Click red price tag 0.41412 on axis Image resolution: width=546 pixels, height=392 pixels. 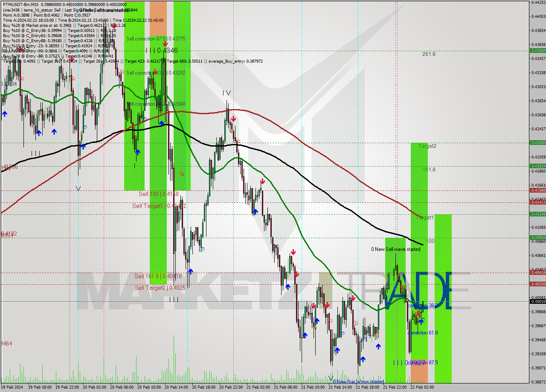(x=537, y=202)
